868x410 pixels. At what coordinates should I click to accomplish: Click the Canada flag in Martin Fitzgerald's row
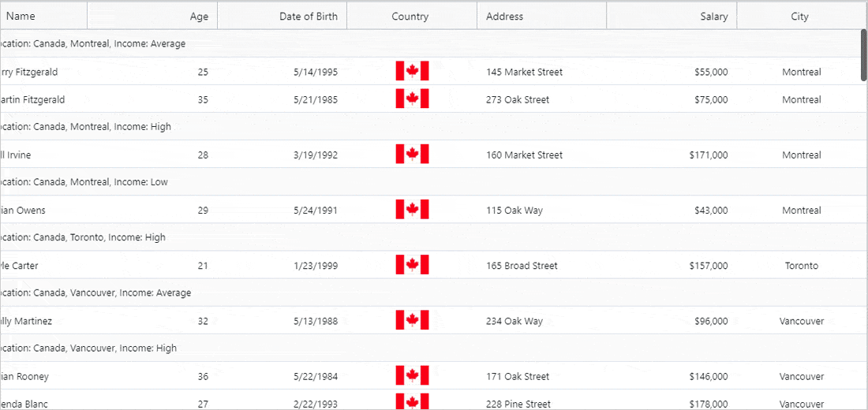412,99
